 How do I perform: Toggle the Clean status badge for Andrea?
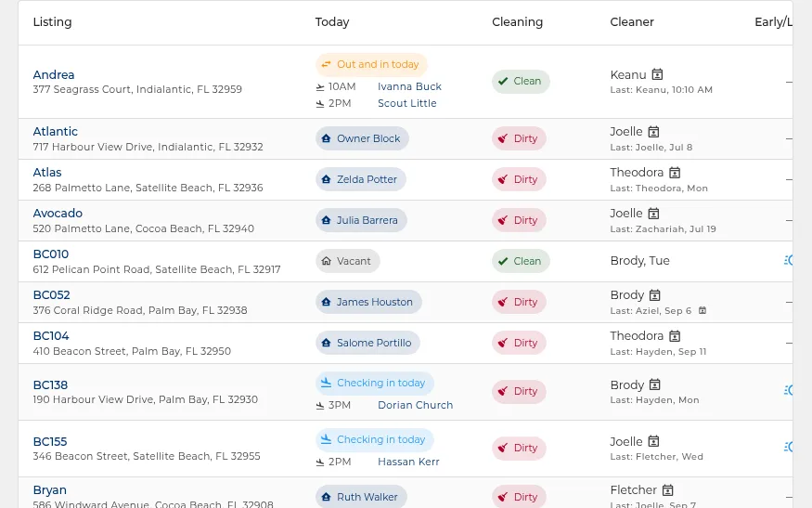pos(521,82)
